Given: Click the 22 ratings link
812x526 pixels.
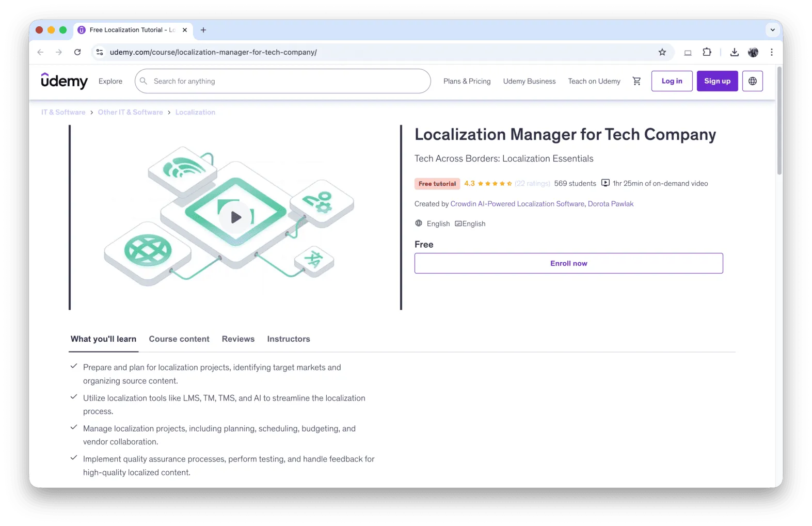Looking at the screenshot, I should 532,183.
